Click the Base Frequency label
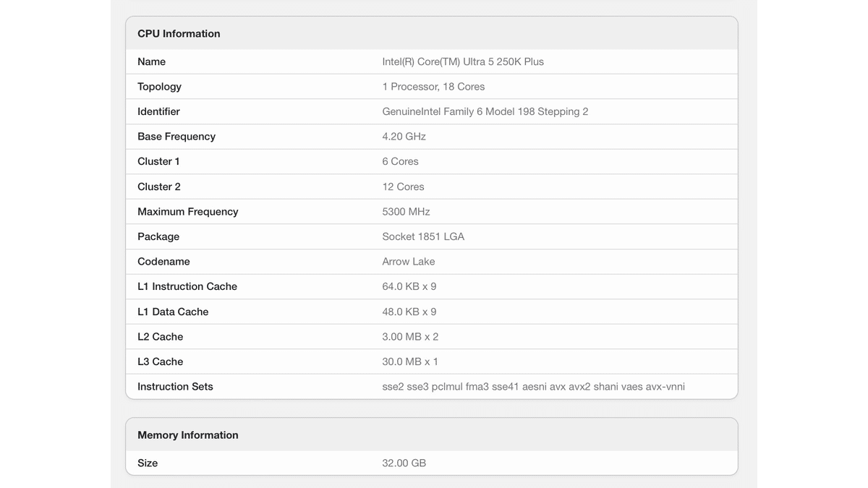The image size is (868, 488). click(176, 137)
